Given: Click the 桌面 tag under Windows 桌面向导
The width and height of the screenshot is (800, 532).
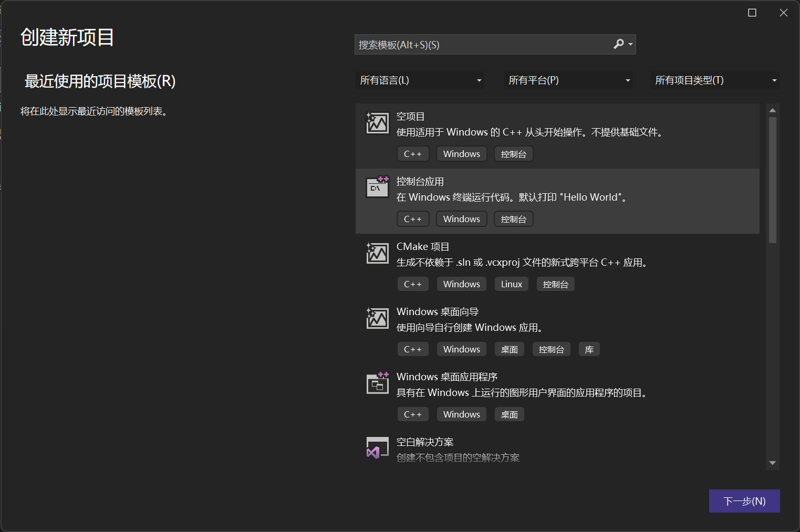Looking at the screenshot, I should tap(510, 349).
